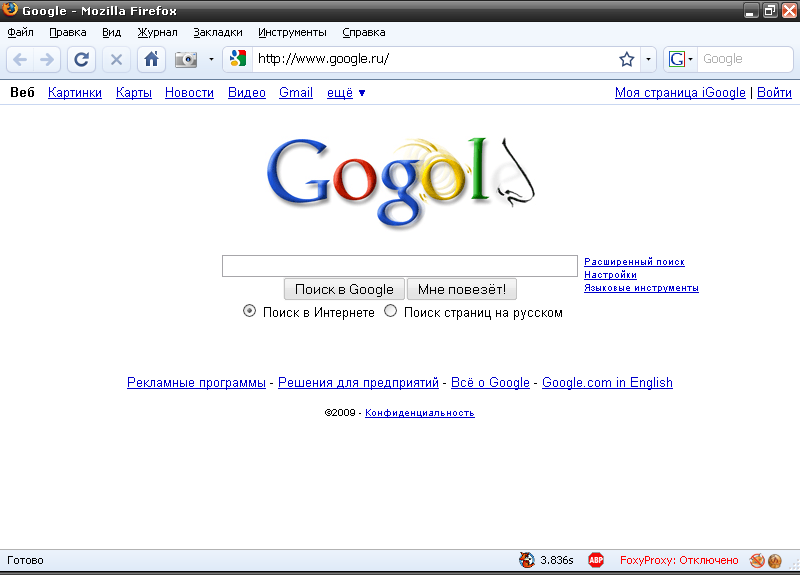Open the Home page button
The image size is (800, 575).
151,60
